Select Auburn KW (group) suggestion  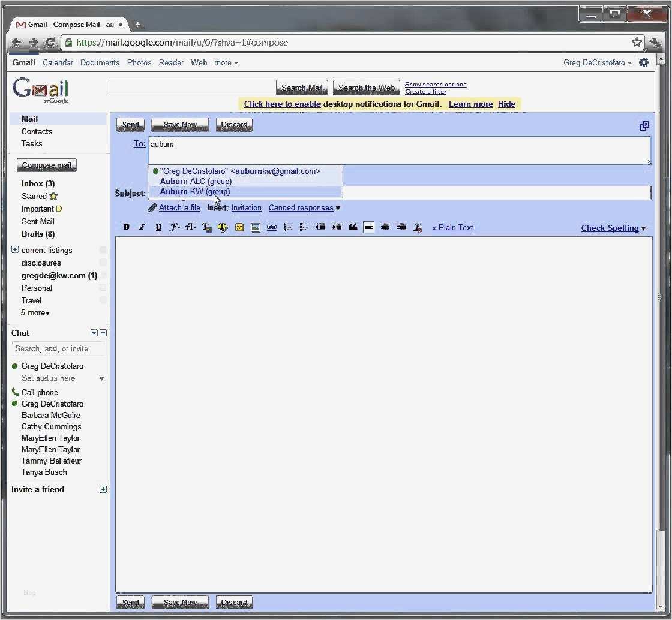[x=194, y=192]
